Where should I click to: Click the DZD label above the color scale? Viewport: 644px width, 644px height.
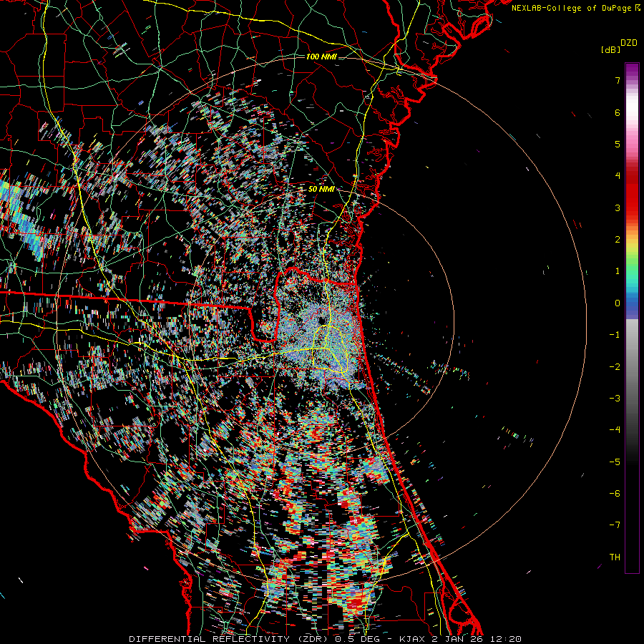coord(629,43)
